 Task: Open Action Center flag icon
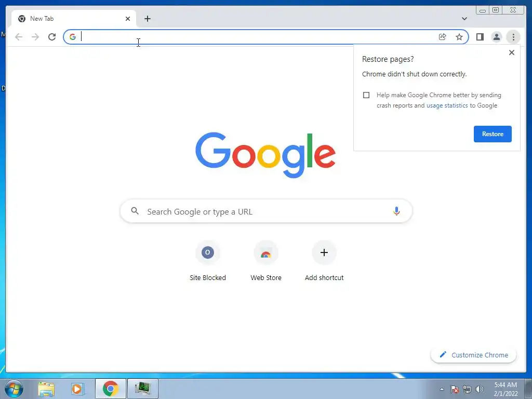(x=455, y=389)
